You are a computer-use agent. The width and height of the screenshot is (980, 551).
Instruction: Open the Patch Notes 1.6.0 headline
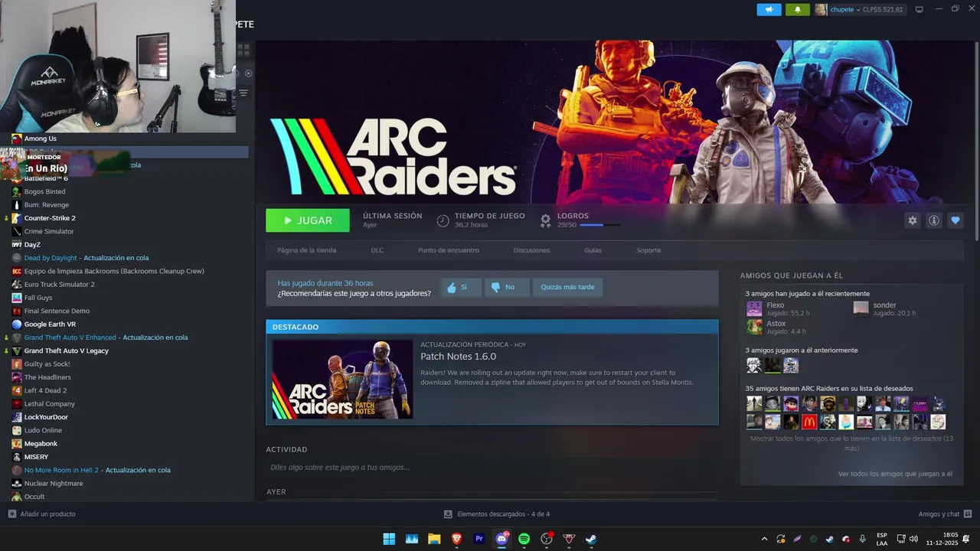point(458,357)
